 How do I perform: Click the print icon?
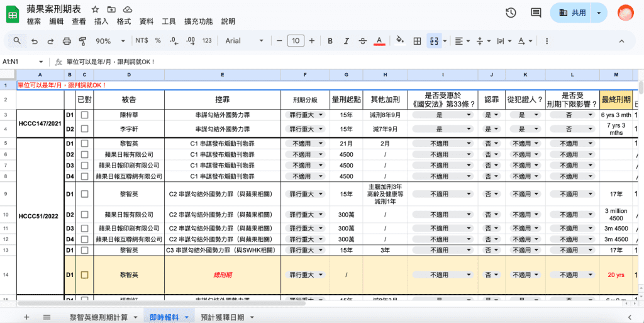pos(67,41)
